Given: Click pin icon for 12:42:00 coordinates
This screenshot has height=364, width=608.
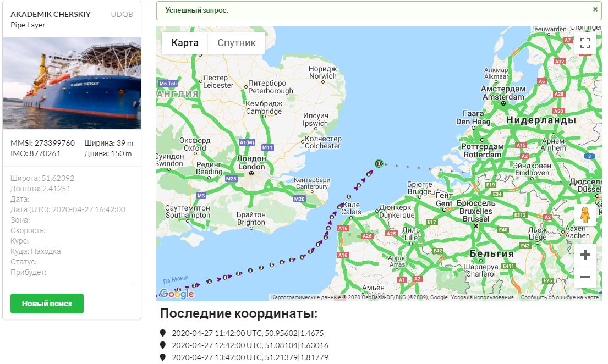Looking at the screenshot, I should 162,345.
